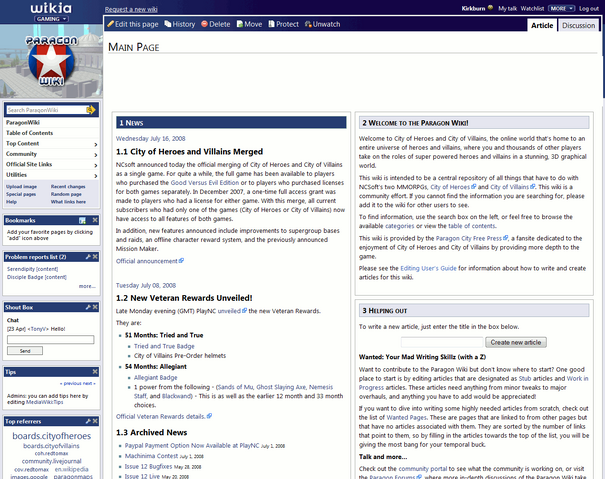The image size is (605, 479).
Task: Open Editing User's Guide link
Action: coord(428,268)
